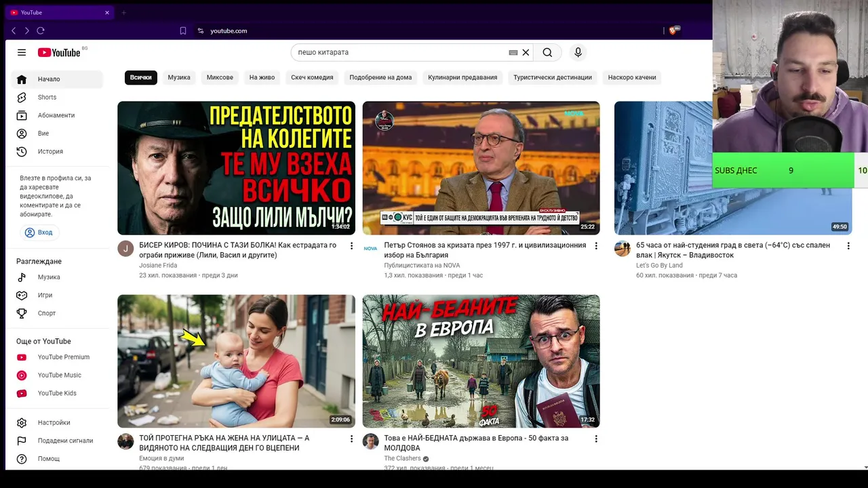
Task: Select the Скеч комедия chip
Action: pos(312,77)
